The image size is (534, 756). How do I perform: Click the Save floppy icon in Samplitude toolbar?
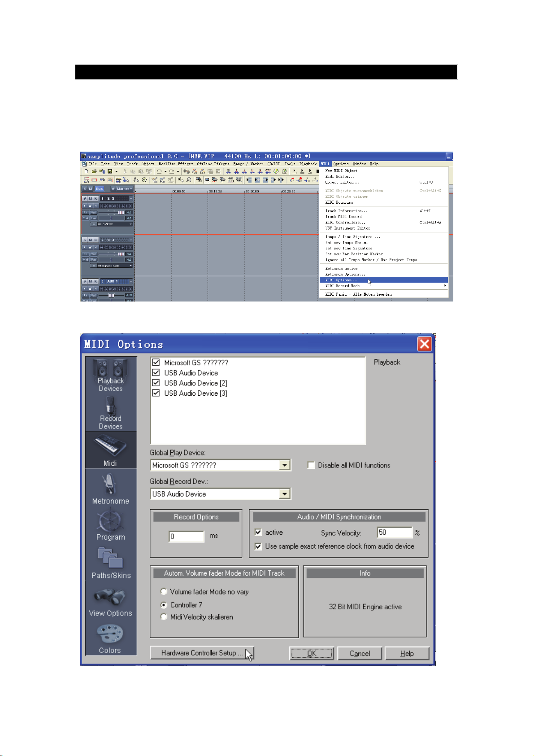tap(110, 171)
